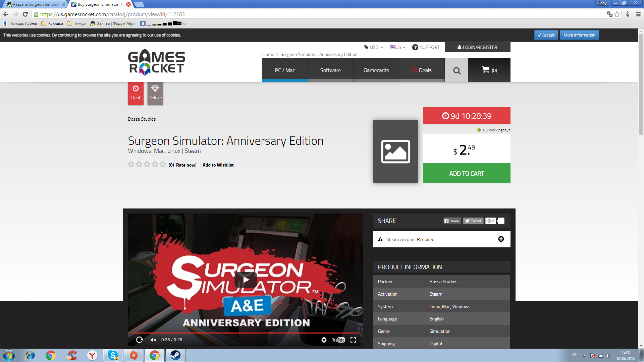Viewport: 644px width, 362px height.
Task: Click the Home breadcrumb link
Action: click(268, 54)
